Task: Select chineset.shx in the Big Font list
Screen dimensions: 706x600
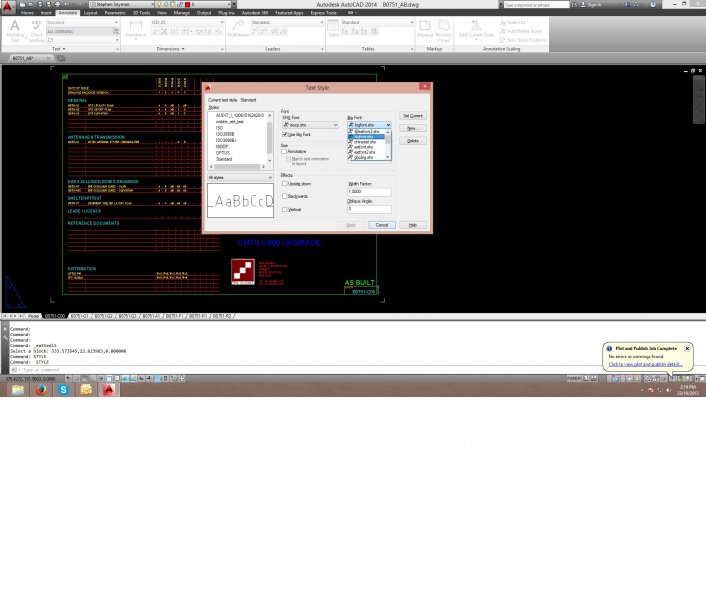Action: [x=365, y=142]
